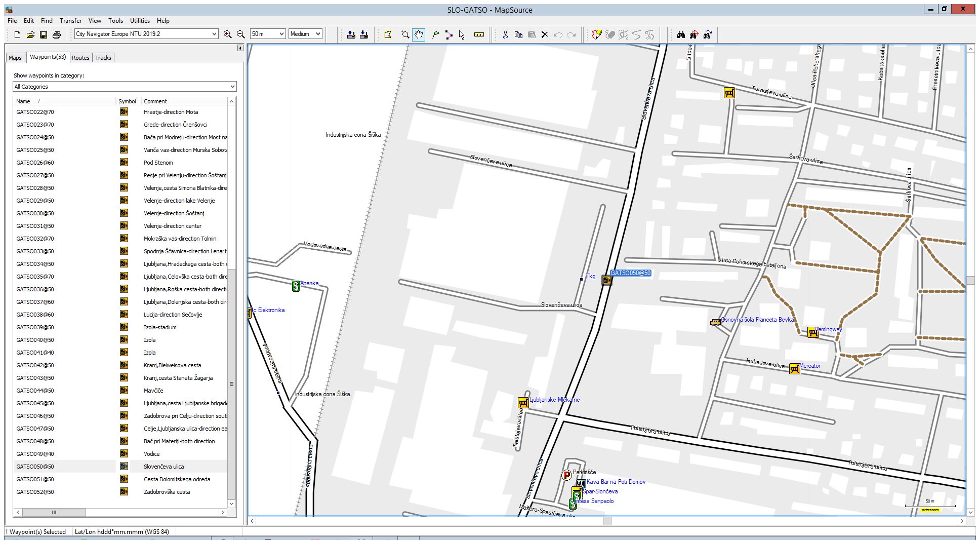The image size is (980, 540).
Task: Open the Medium detail level dropdown
Action: 305,34
